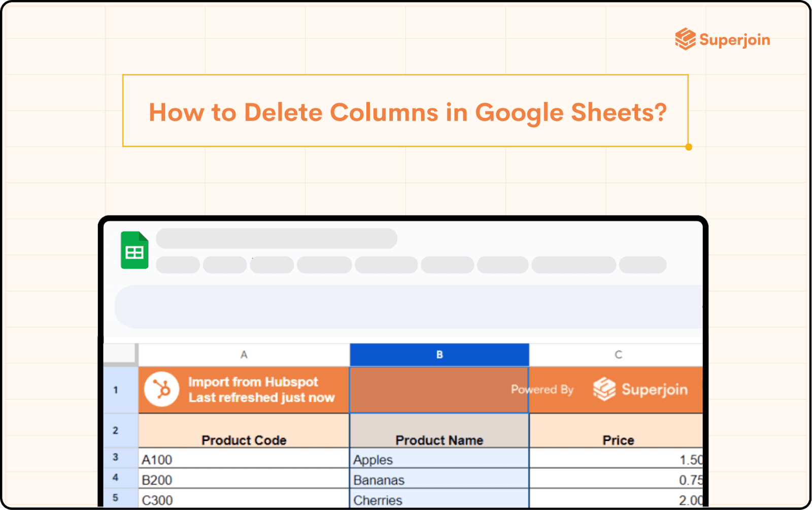Image resolution: width=812 pixels, height=510 pixels.
Task: Click the price cell showing 0.75
Action: [x=617, y=479]
